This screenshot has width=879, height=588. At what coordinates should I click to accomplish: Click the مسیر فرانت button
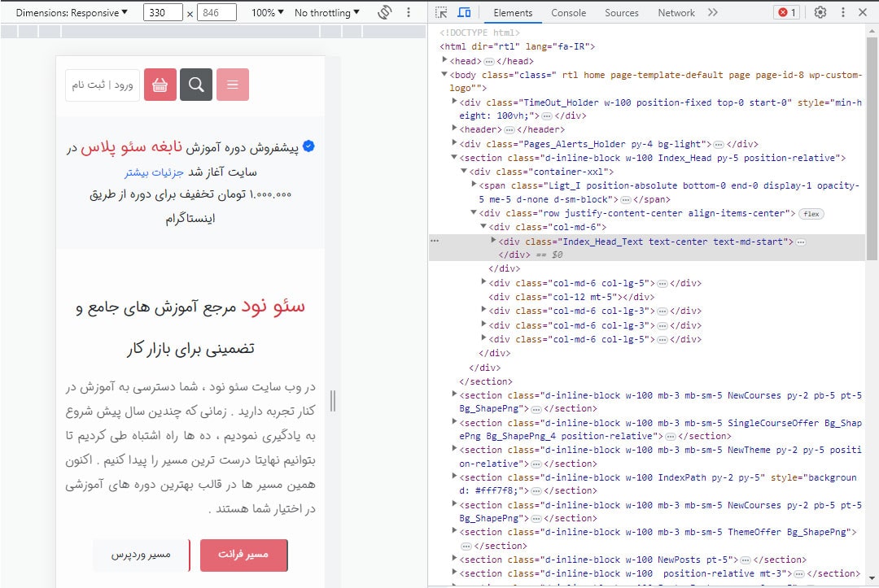pyautogui.click(x=243, y=555)
